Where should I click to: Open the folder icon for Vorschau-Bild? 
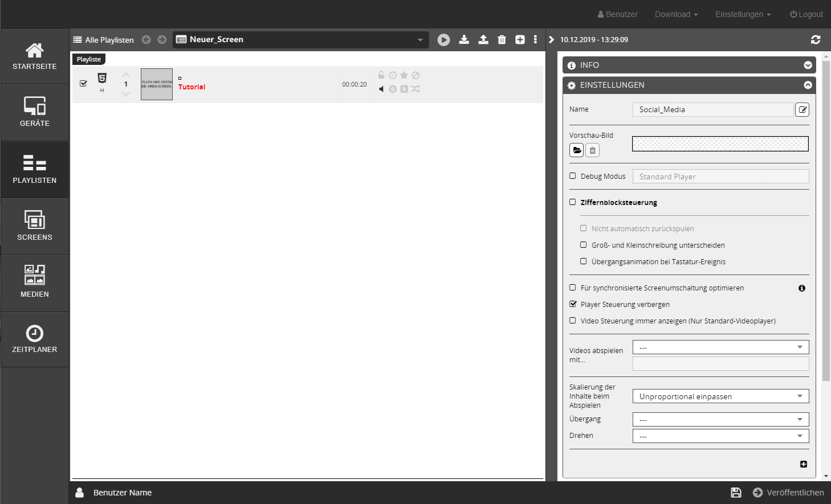pos(576,150)
